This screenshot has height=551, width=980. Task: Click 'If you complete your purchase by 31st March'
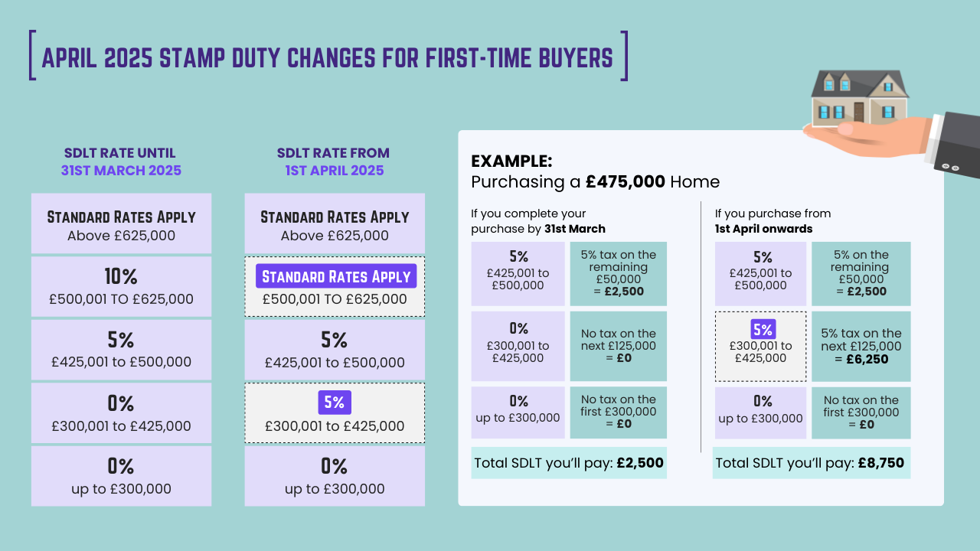coord(537,221)
